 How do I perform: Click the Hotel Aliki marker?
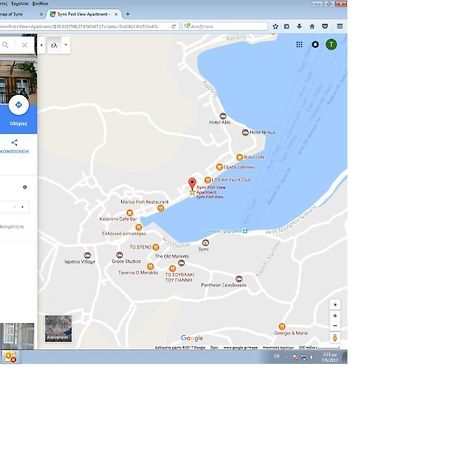click(223, 116)
